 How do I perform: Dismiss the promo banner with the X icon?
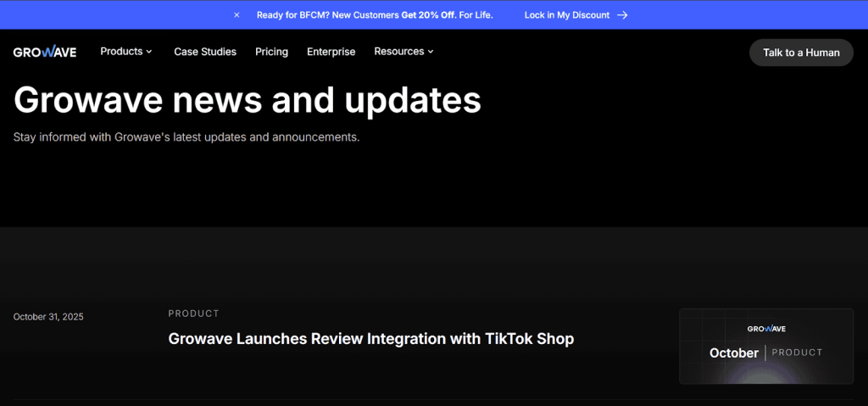click(236, 15)
